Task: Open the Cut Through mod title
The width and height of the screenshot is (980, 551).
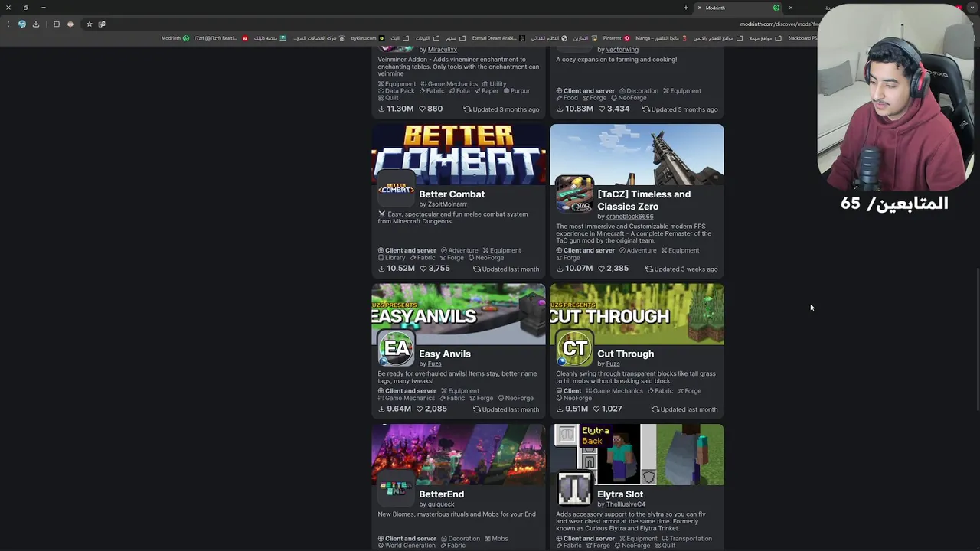Action: click(x=626, y=354)
